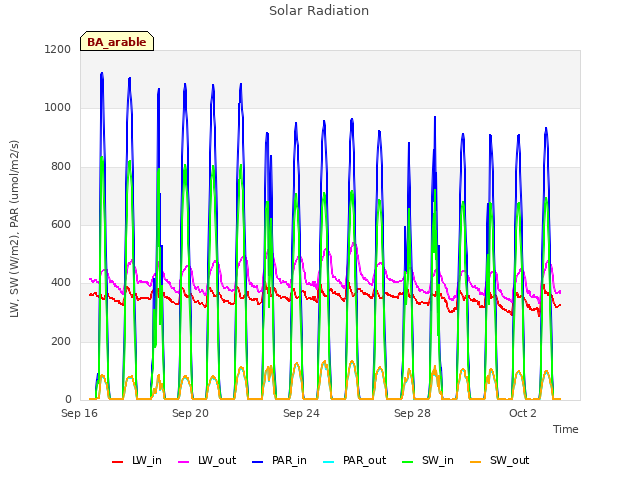Click the 800 y-axis tick label
This screenshot has height=480, width=640.
pos(61,167)
